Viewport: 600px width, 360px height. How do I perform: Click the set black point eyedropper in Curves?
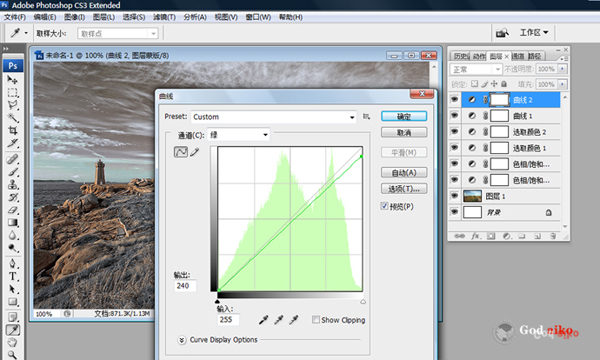(x=263, y=319)
